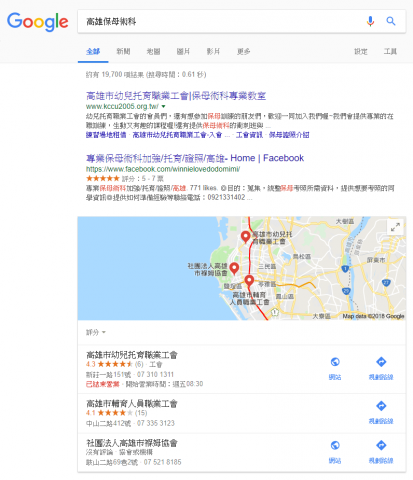Expand the map with the fullscreen icon
This screenshot has width=413, height=480.
395,228
